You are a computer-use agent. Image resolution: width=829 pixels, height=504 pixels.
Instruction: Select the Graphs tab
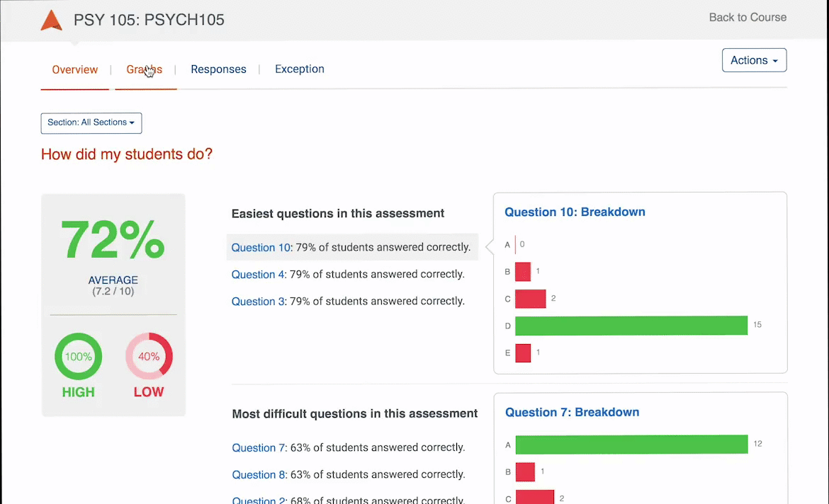coord(145,69)
